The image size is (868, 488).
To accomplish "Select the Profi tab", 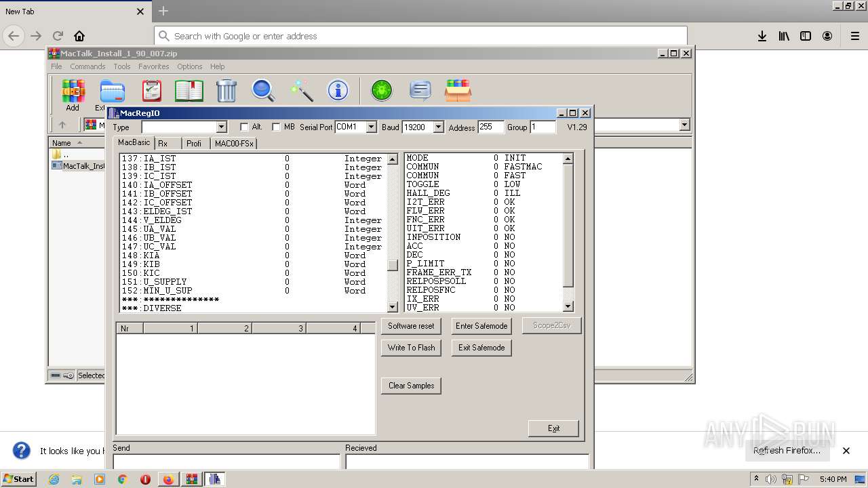I will [194, 144].
